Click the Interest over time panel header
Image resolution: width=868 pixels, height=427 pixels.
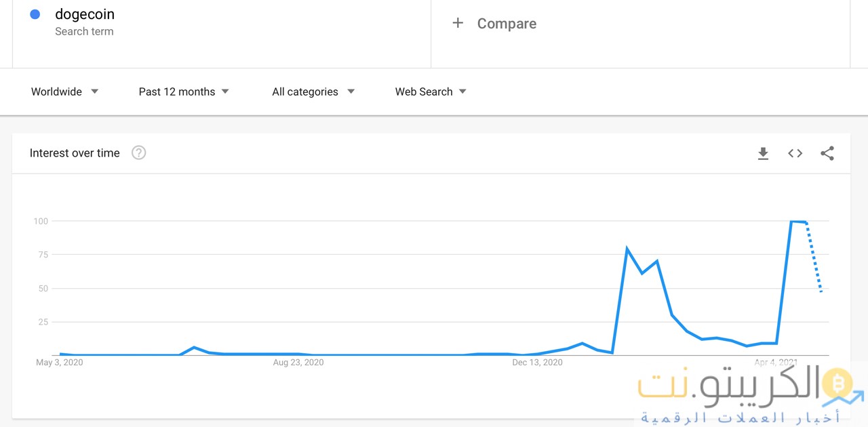(75, 152)
